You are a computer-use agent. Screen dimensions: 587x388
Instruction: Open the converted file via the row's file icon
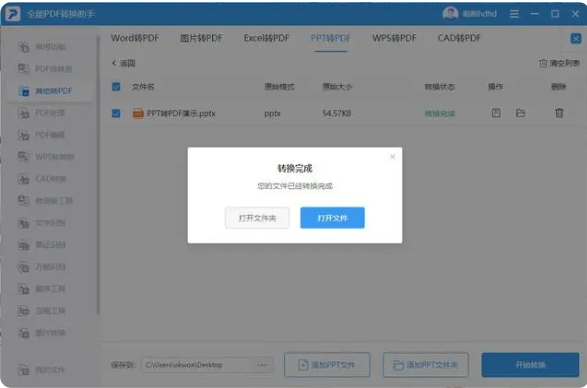click(x=496, y=113)
